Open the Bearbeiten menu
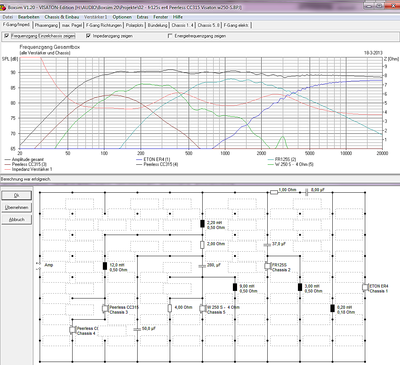Image resolution: width=400 pixels, height=365 pixels. click(x=29, y=17)
